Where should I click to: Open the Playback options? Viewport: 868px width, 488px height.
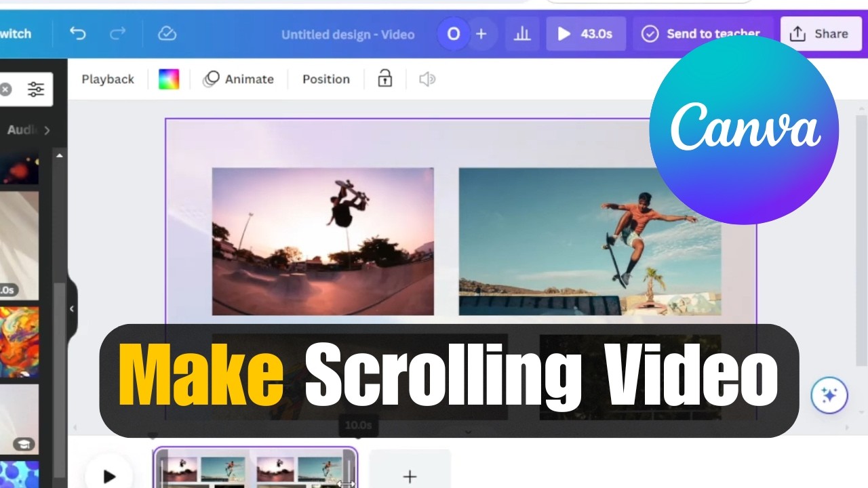point(108,79)
